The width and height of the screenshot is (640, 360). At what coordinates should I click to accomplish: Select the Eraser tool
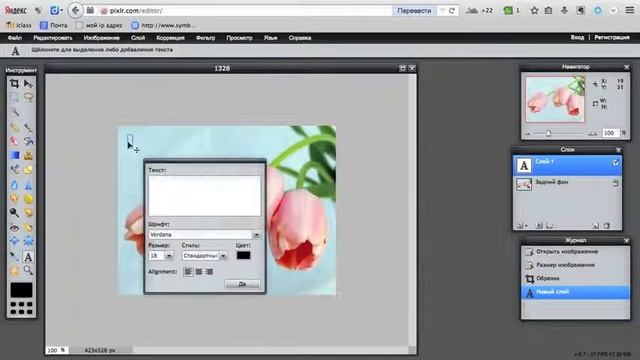14,141
